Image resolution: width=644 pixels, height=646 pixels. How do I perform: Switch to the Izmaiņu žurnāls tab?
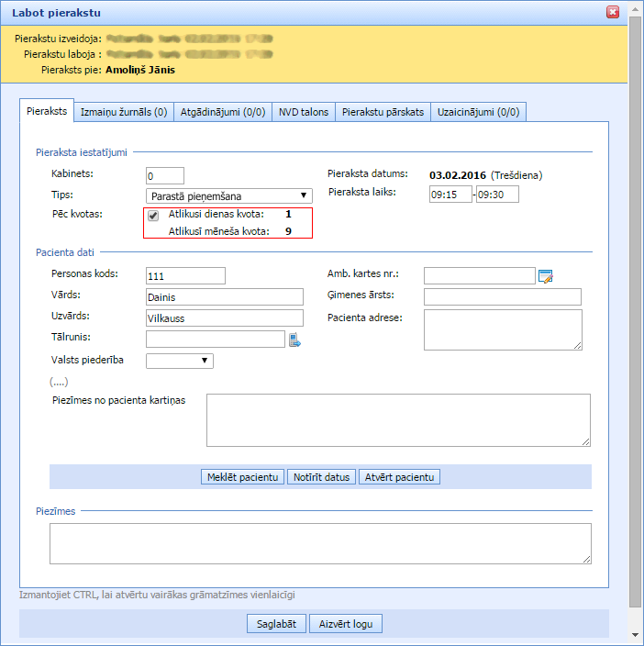pyautogui.click(x=124, y=112)
